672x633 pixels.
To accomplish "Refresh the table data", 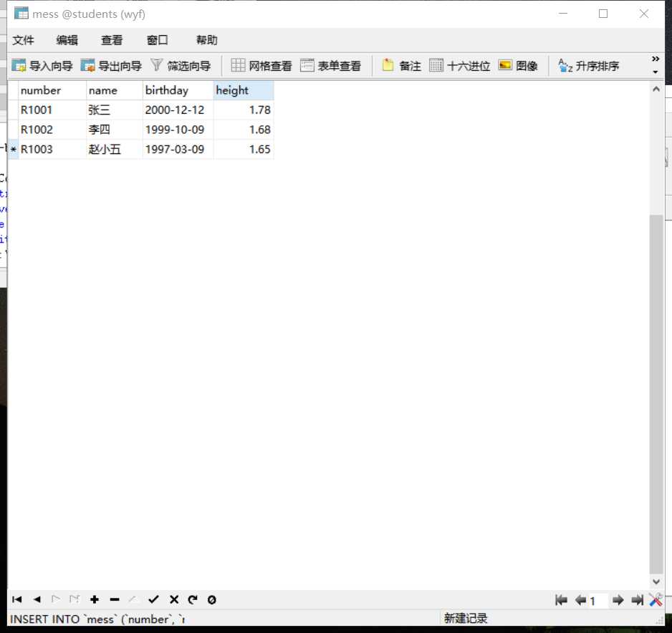I will point(193,599).
